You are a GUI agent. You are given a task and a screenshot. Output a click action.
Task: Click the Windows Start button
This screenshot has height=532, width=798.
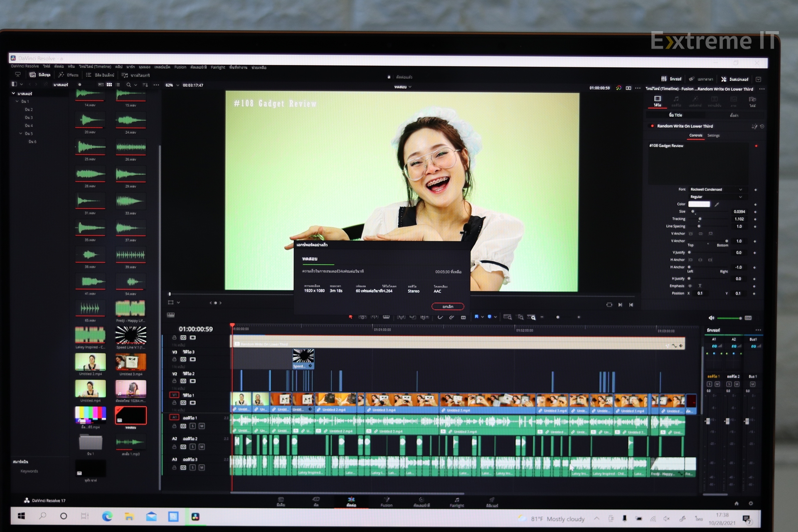[x=21, y=516]
